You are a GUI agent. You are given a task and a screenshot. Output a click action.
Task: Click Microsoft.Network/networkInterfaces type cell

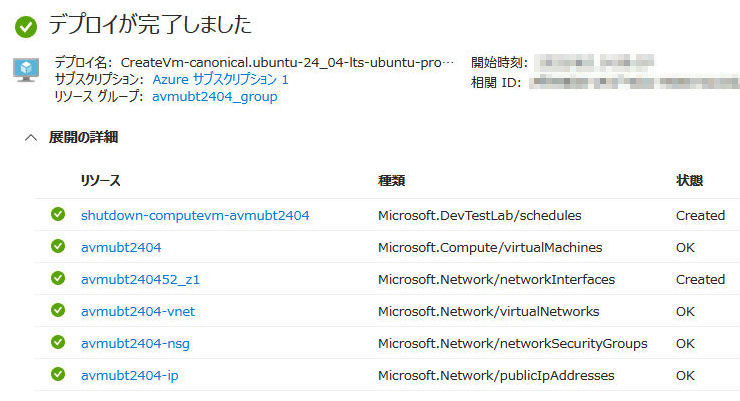(x=496, y=280)
